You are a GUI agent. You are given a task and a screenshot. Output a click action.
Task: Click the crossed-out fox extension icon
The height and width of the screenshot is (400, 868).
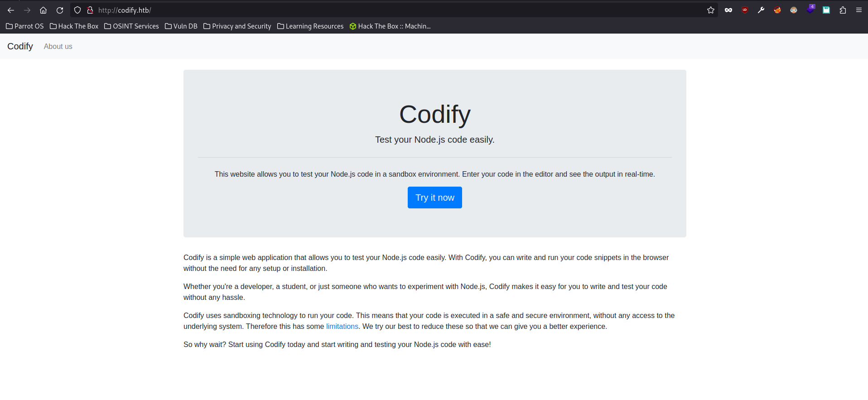tap(777, 10)
